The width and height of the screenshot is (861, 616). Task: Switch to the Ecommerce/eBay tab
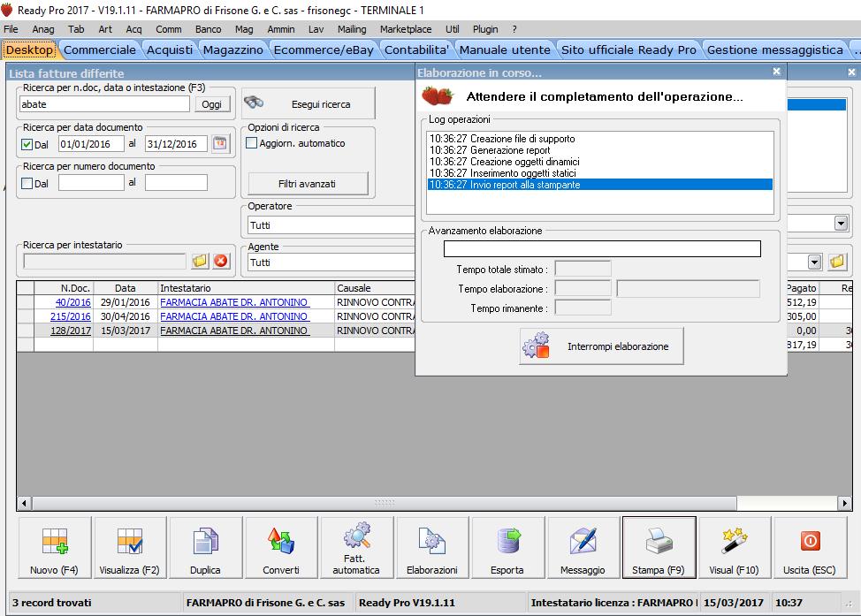coord(324,50)
